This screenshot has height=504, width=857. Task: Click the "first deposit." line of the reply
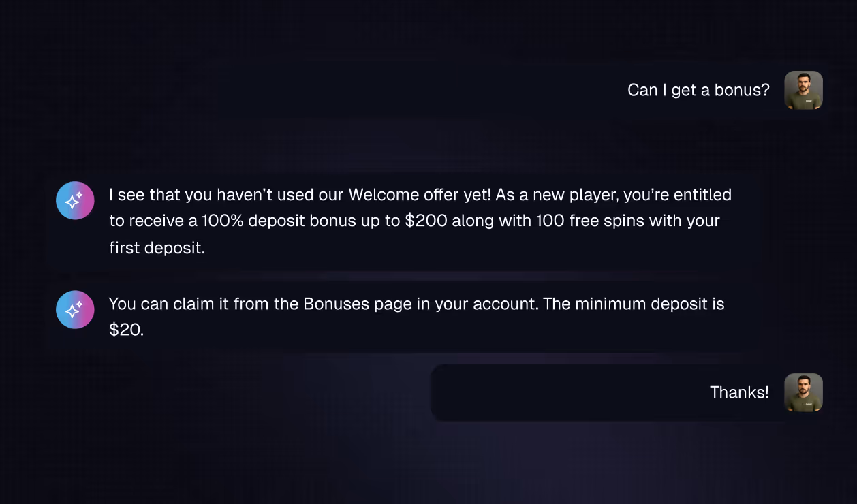pos(157,248)
